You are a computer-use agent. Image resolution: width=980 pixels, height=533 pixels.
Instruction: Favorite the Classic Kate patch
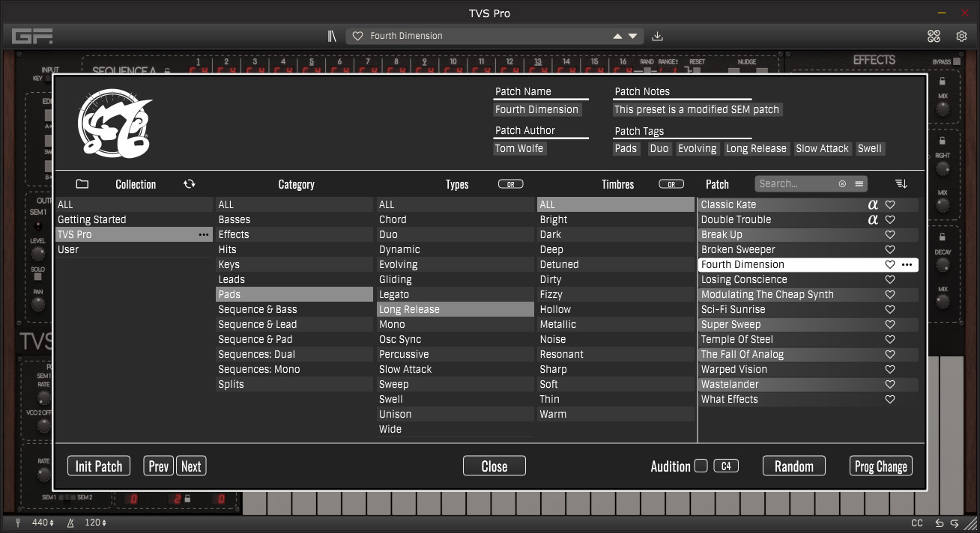coord(890,204)
